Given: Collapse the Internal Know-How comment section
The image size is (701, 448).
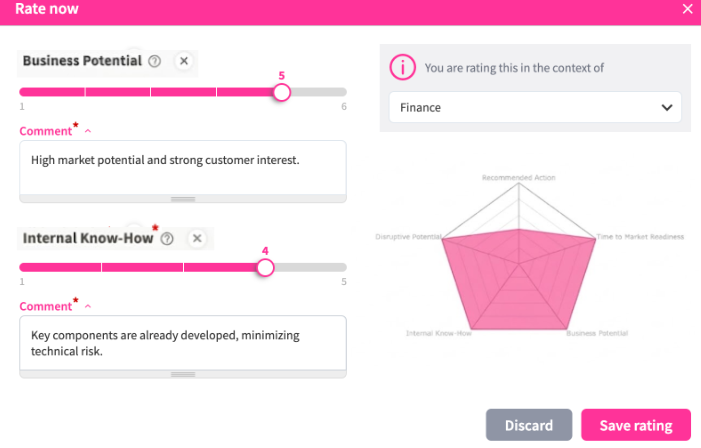Looking at the screenshot, I should 88,306.
